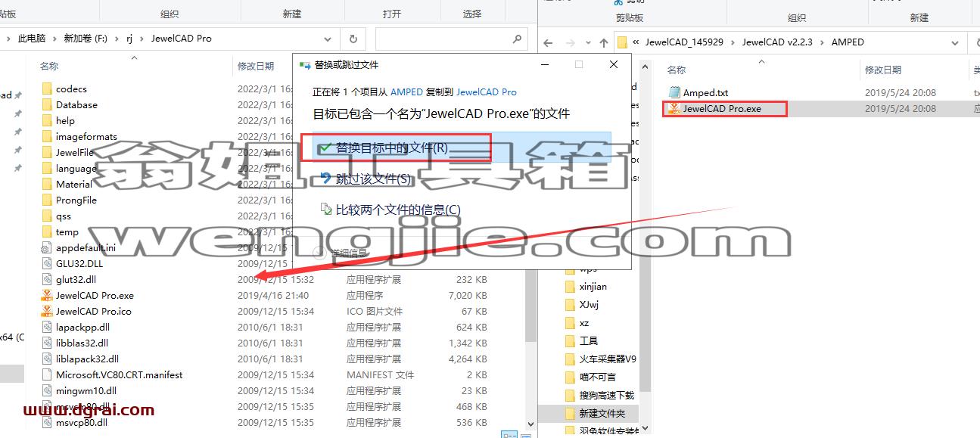Go up one level with the up arrow in the right window
This screenshot has height=438, width=980.
pos(603,42)
